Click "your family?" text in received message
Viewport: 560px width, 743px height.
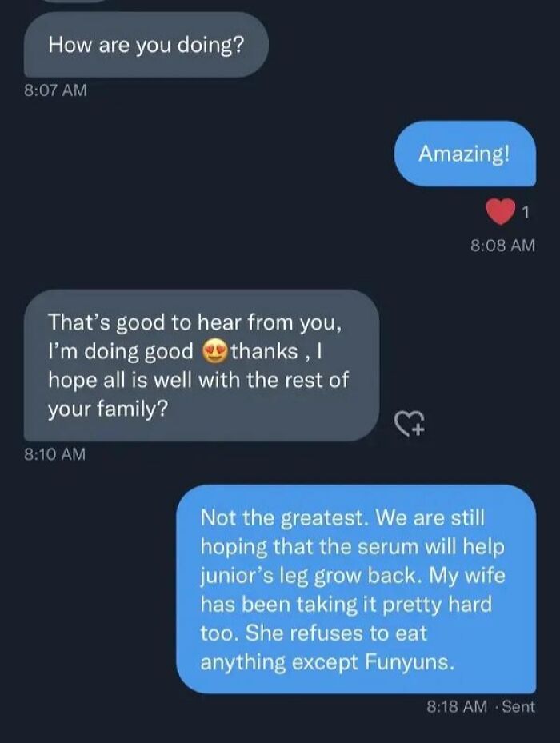[108, 409]
